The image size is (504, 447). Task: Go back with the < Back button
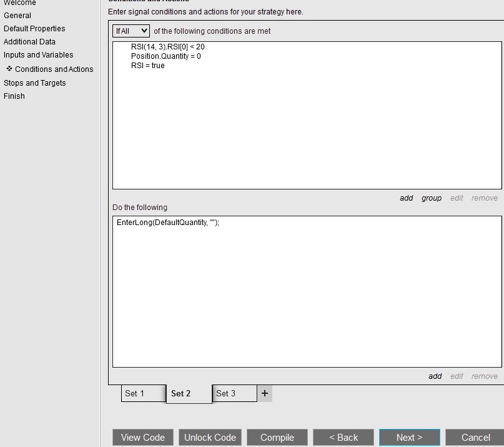(x=343, y=438)
